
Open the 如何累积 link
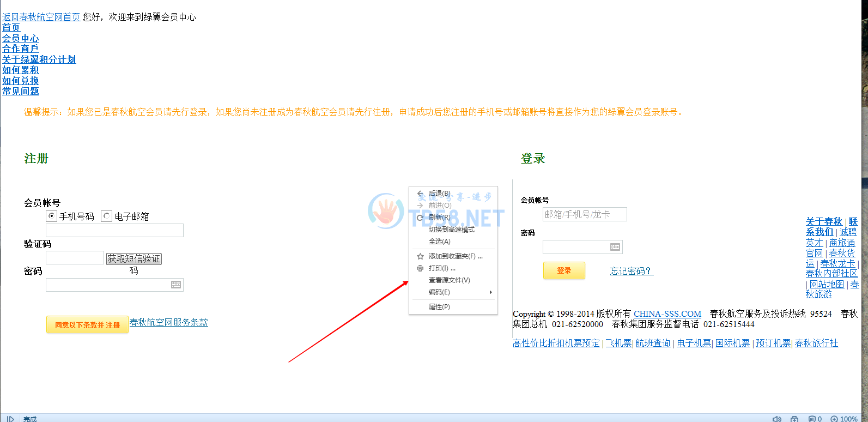pos(21,70)
